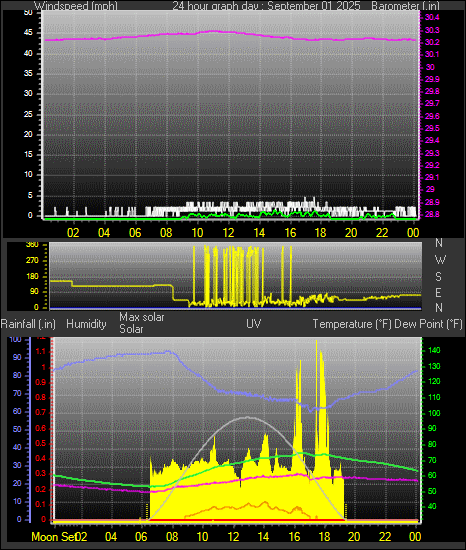Click the '12' hour label under the windspeed chart

pyautogui.click(x=228, y=233)
